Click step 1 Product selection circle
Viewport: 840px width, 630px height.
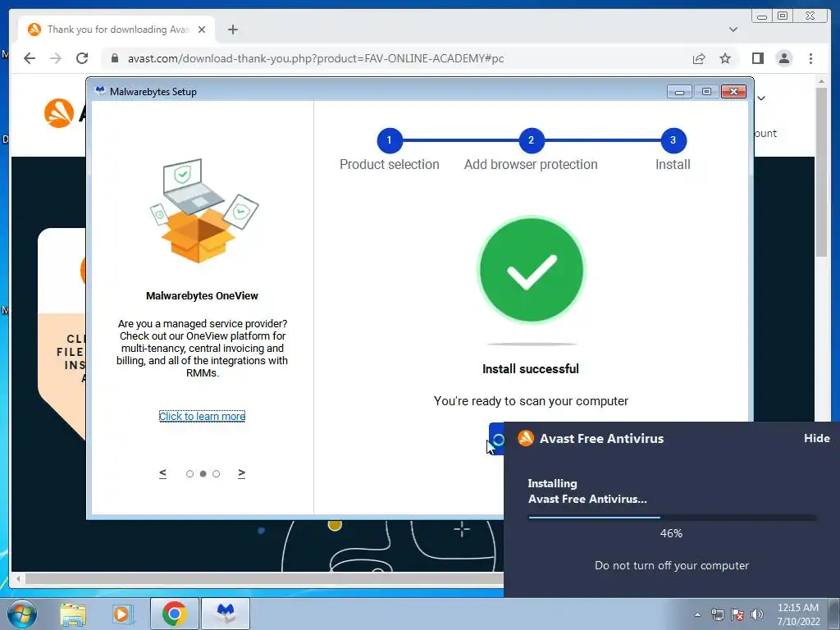(390, 140)
